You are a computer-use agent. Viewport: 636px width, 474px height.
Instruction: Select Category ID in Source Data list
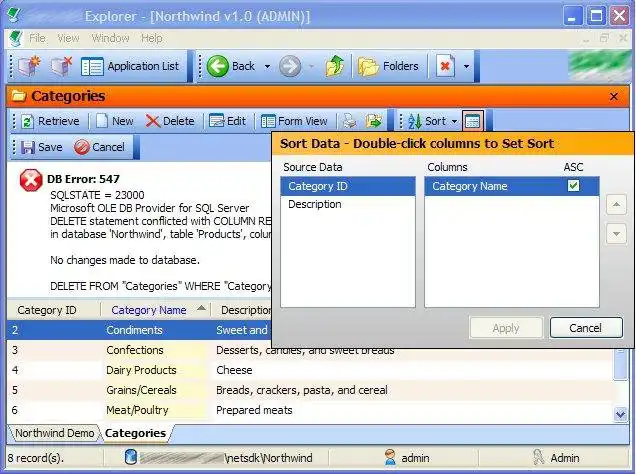tap(348, 187)
